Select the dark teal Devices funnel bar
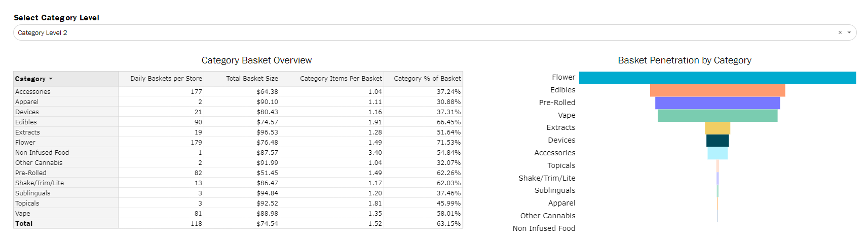 [x=717, y=141]
